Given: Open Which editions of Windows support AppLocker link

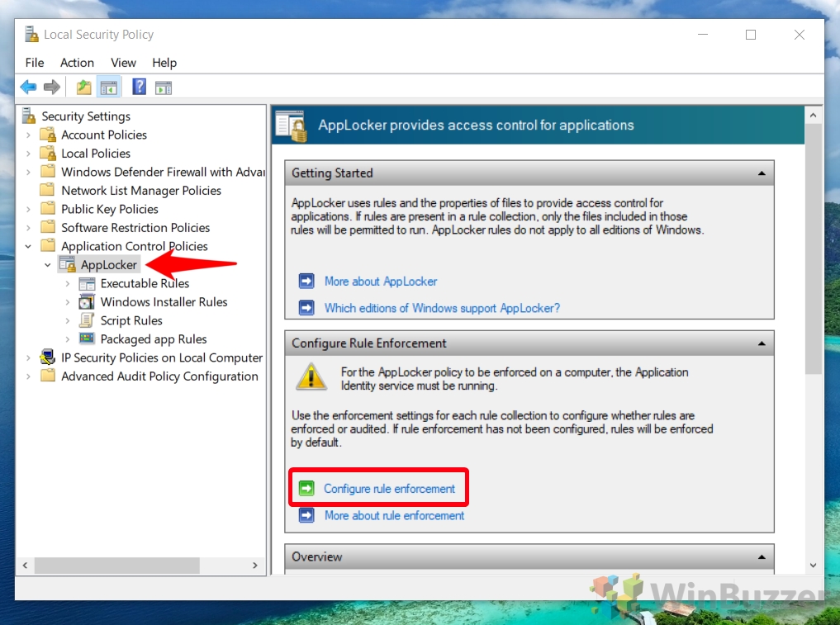Looking at the screenshot, I should point(442,308).
